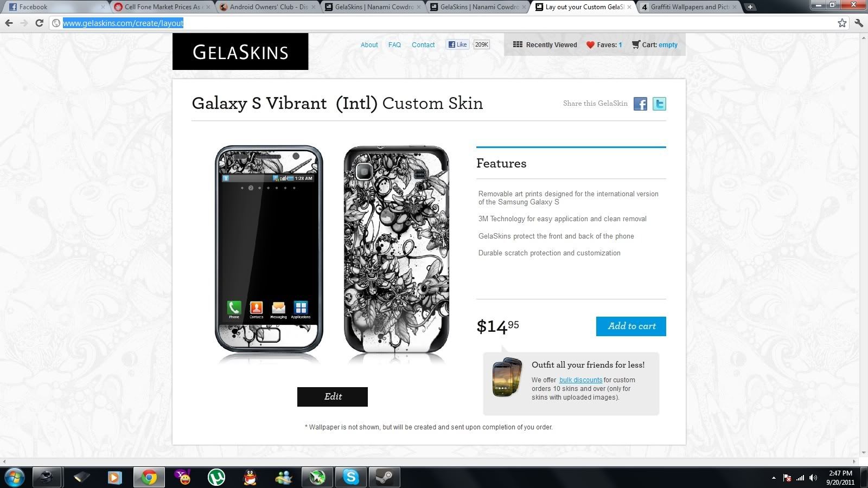868x488 pixels.
Task: Open the Recently Viewed menu
Action: point(545,45)
